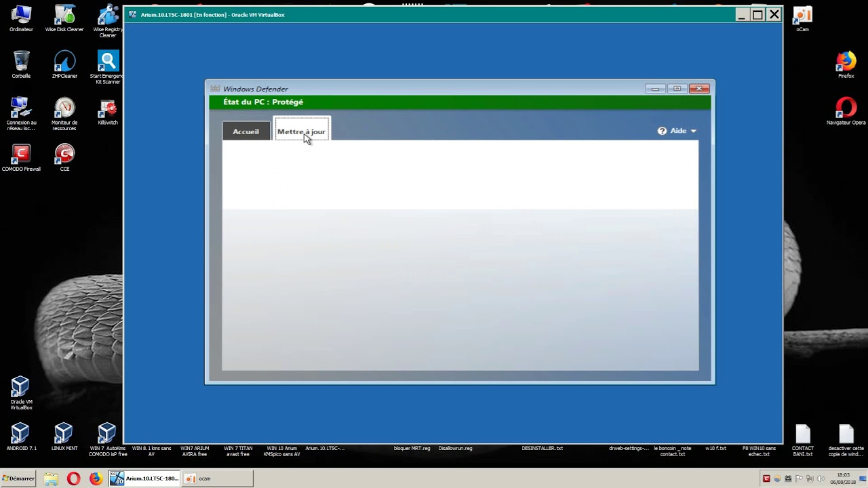Select the WIN 7 AutoKms COMODO shortcut
Image resolution: width=868 pixels, height=488 pixels.
(108, 439)
